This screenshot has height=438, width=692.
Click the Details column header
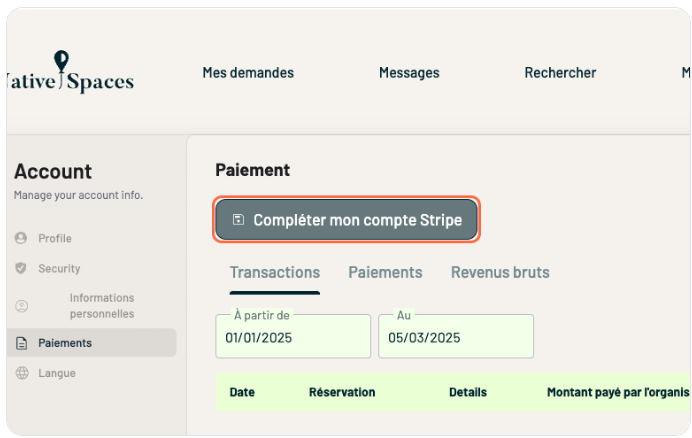pyautogui.click(x=468, y=393)
